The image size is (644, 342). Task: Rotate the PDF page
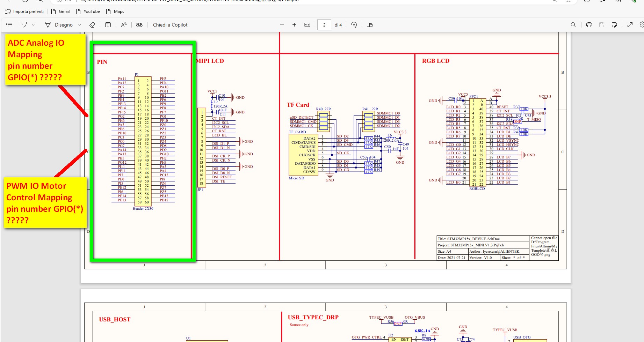354,25
